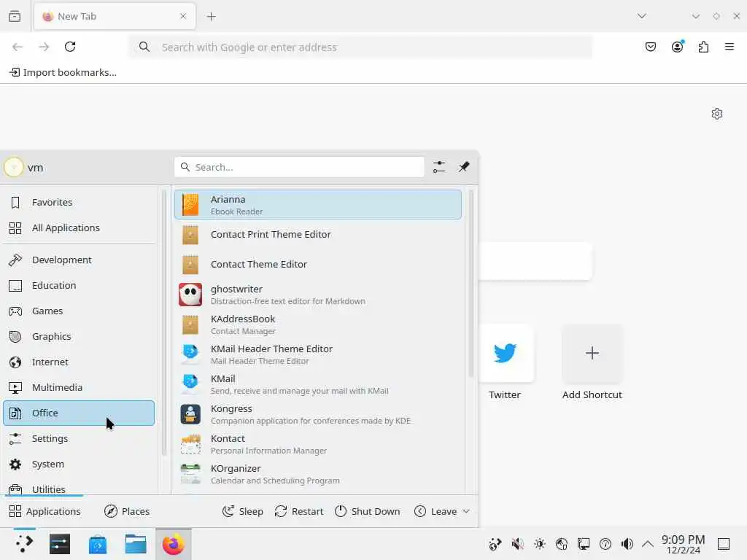The width and height of the screenshot is (747, 560).
Task: Click the application list scrollbar
Action: tap(471, 284)
